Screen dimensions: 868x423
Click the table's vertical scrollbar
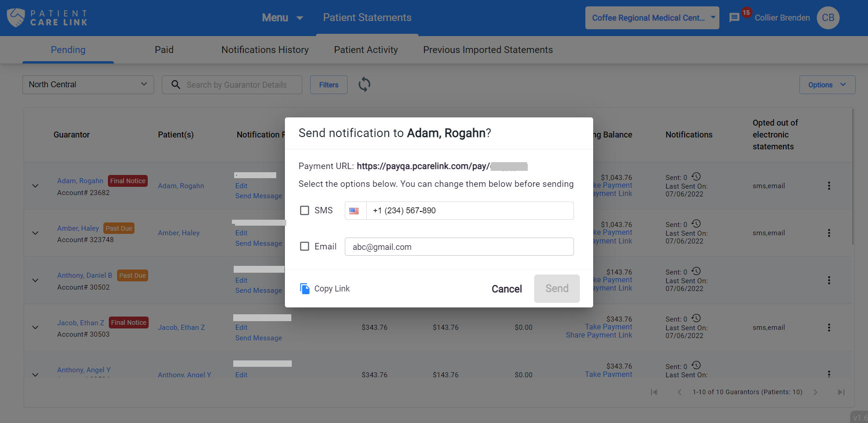tap(853, 176)
